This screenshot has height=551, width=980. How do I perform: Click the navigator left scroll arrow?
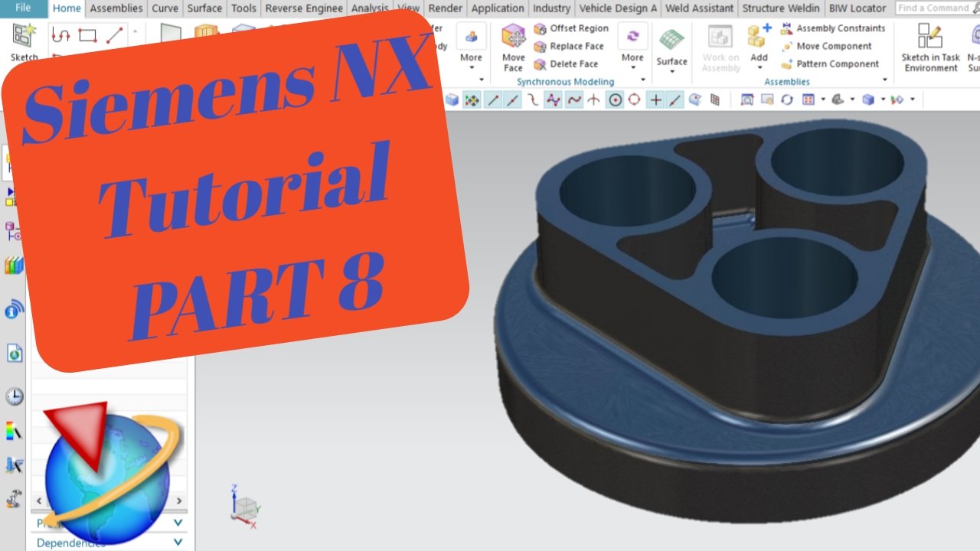(x=38, y=500)
